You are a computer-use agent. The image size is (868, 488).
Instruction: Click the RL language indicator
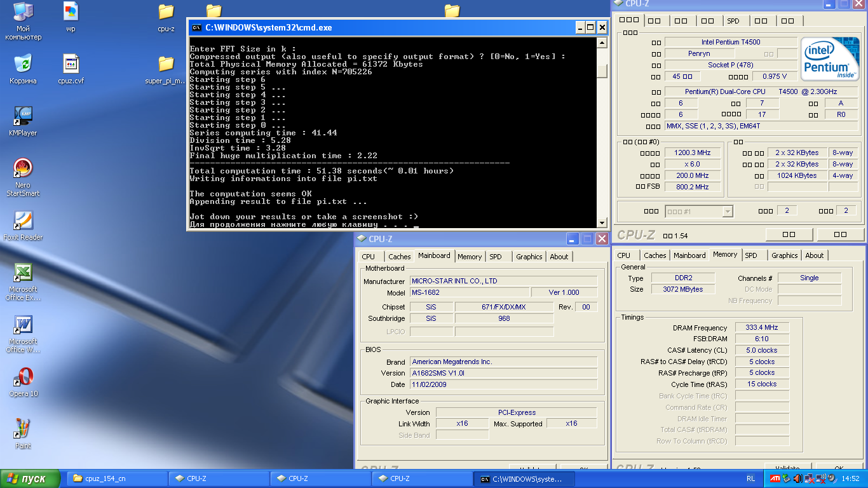[751, 478]
